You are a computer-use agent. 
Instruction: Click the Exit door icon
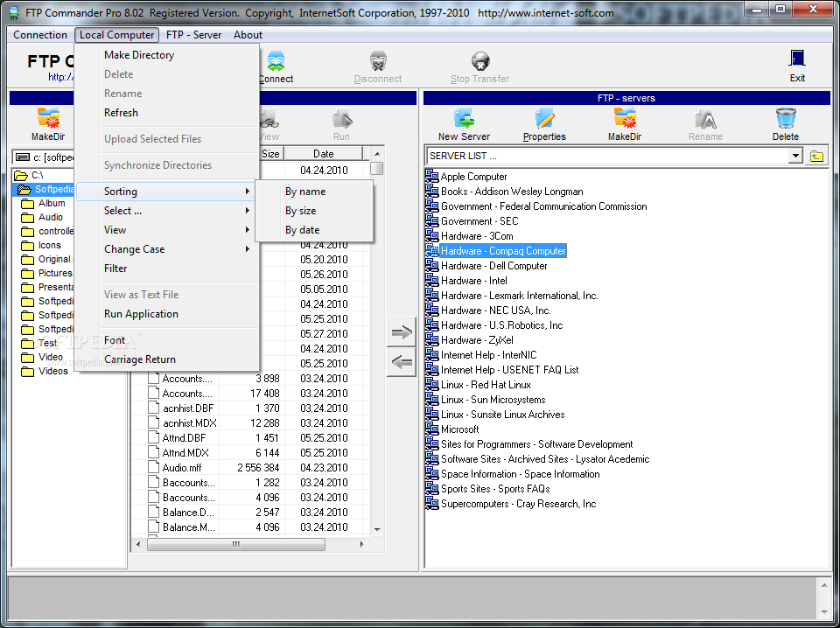coord(797,58)
